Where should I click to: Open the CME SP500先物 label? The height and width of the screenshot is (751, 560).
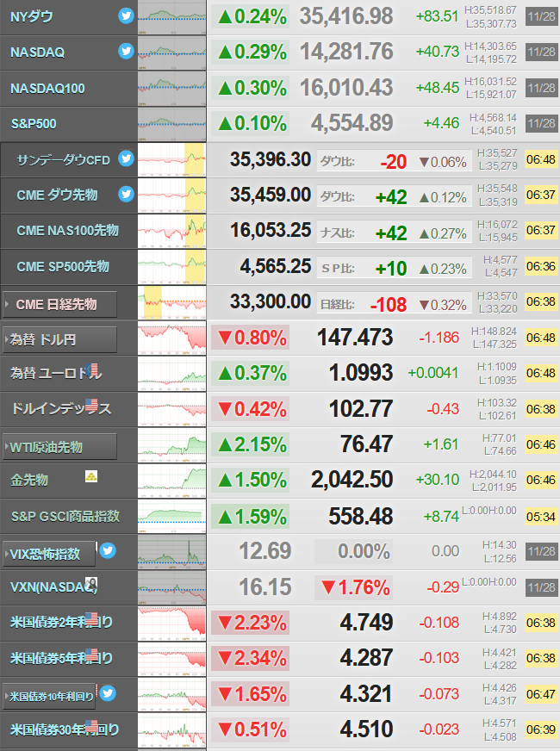[x=63, y=266]
